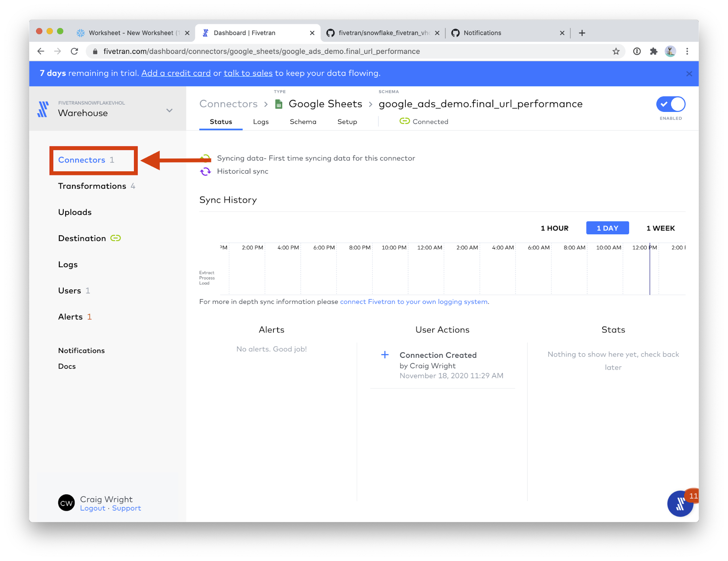Click the Add a credit card link

(176, 73)
